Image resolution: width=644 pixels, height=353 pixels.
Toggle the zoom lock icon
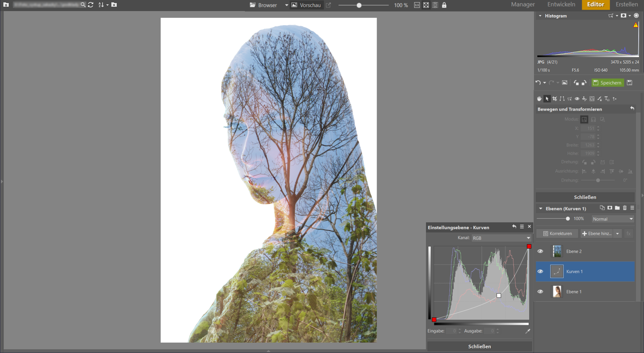(444, 5)
